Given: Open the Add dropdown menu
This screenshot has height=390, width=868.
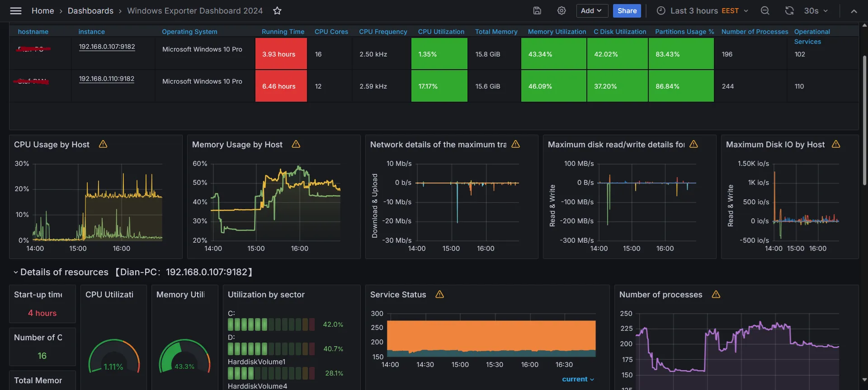Looking at the screenshot, I should pos(592,11).
